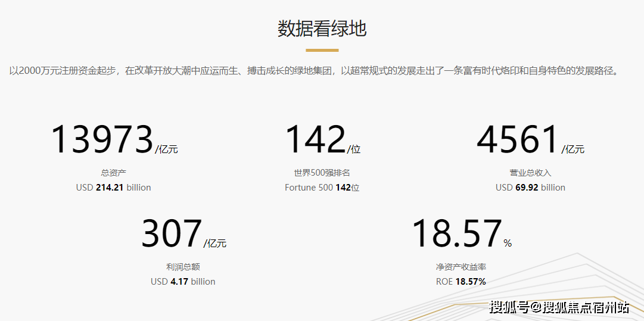Click the /亿元 unit beside 4561
This screenshot has height=321, width=644.
click(573, 149)
